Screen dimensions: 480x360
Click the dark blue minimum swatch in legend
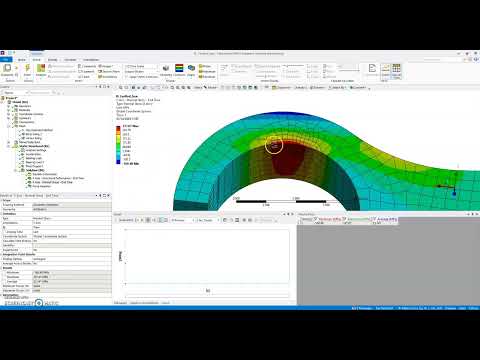(x=118, y=162)
